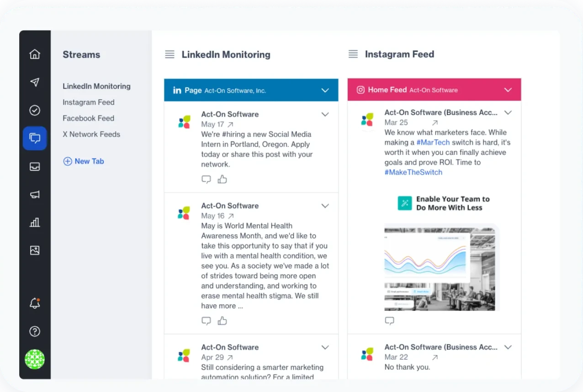
Task: Click Act-On Software name on May 17 post
Action: tap(230, 114)
